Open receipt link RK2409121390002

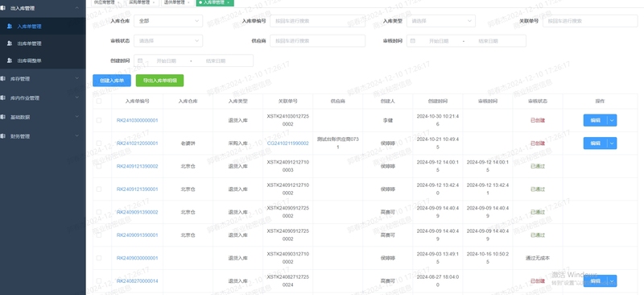137,166
